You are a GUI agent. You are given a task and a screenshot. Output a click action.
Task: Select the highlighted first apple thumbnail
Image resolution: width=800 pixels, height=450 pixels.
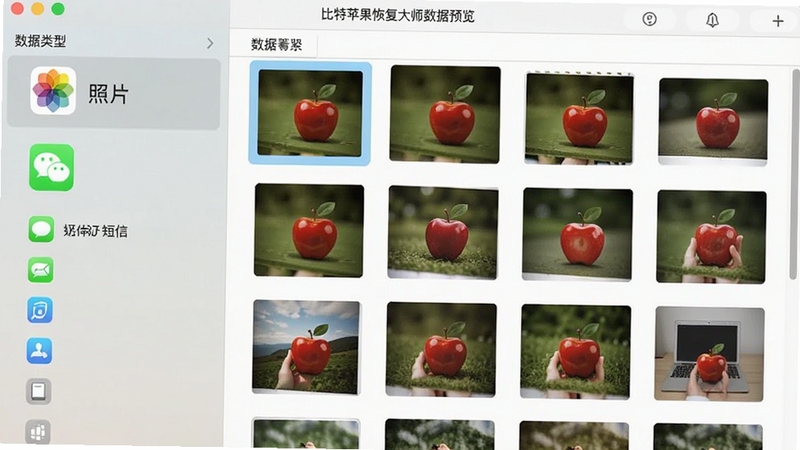(310, 113)
